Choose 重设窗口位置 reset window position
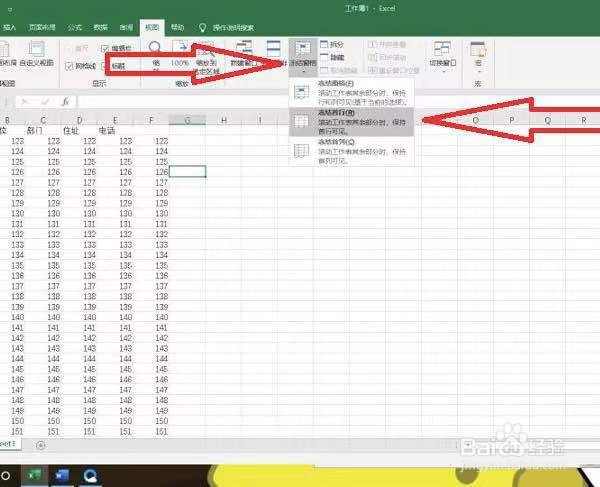The height and width of the screenshot is (487, 600). (393, 70)
